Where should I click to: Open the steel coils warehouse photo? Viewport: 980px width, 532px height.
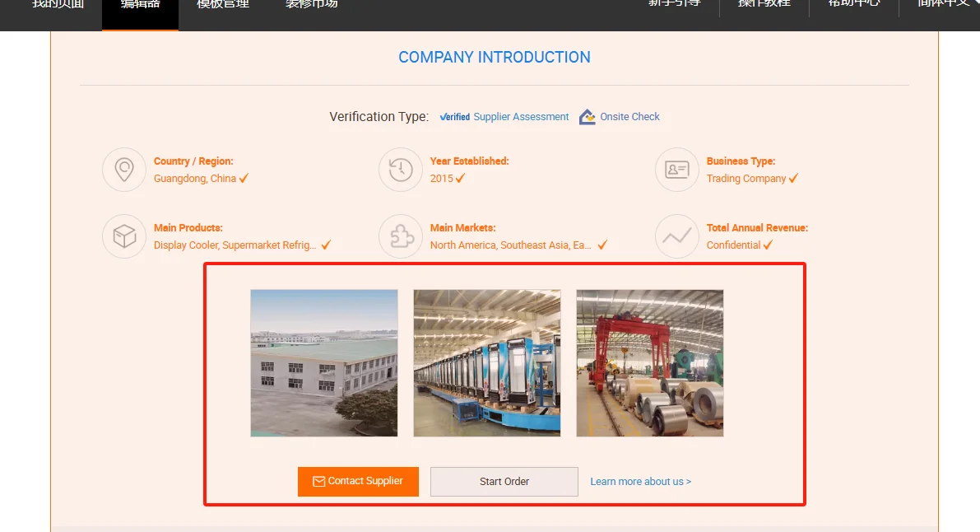(650, 363)
